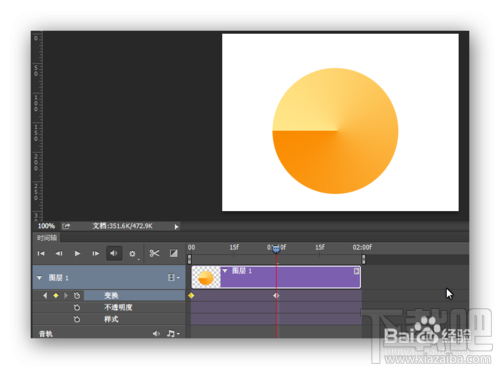Split clip at playhead with scissors
Viewport: 500px width, 369px height.
(154, 253)
